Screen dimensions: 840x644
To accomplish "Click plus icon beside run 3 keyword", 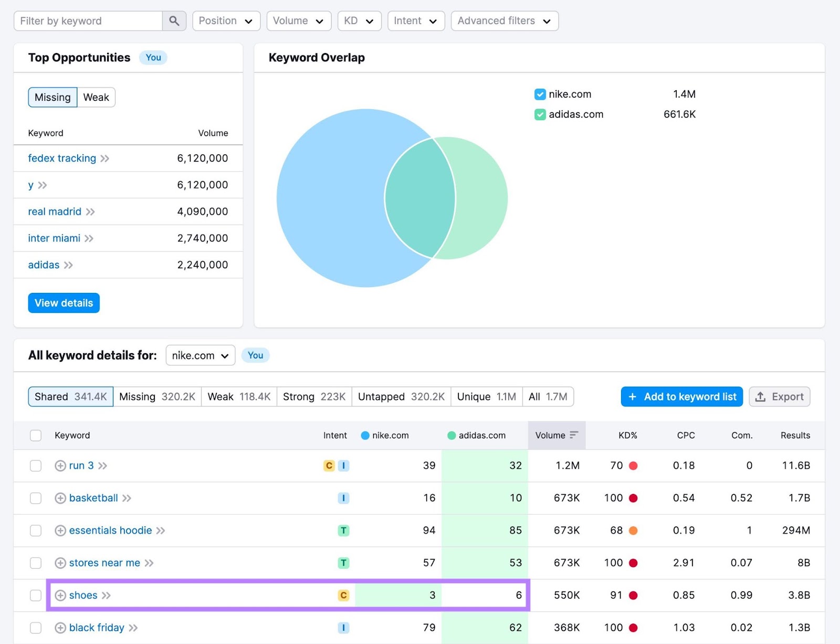I will point(60,466).
